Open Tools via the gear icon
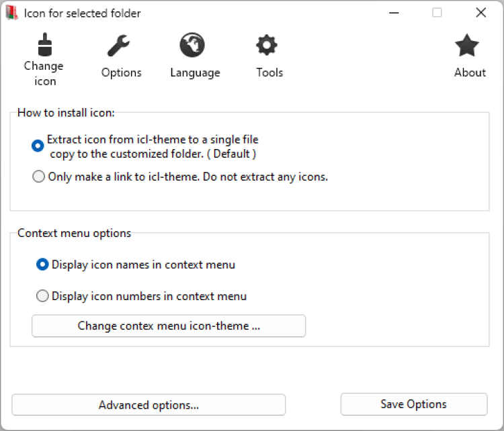The width and height of the screenshot is (504, 431). [267, 46]
